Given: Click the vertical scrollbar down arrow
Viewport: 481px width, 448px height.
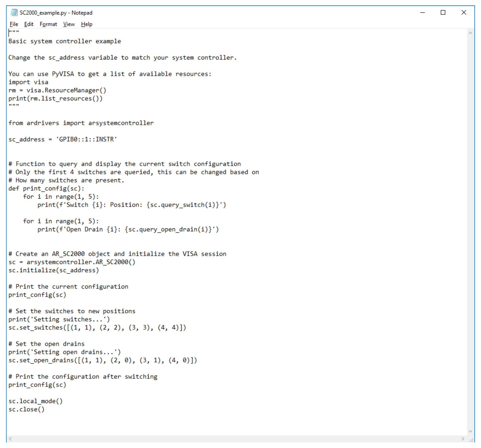Looking at the screenshot, I should 470,431.
